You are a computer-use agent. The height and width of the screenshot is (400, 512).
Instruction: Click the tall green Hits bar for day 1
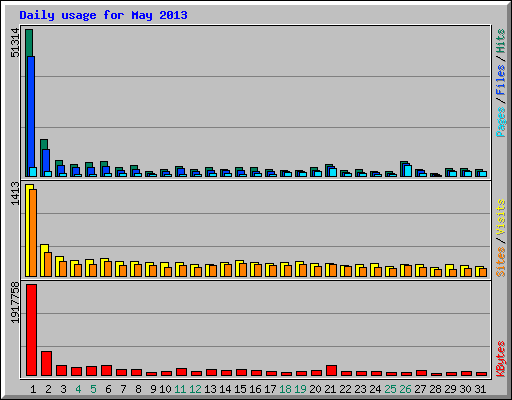[29, 43]
